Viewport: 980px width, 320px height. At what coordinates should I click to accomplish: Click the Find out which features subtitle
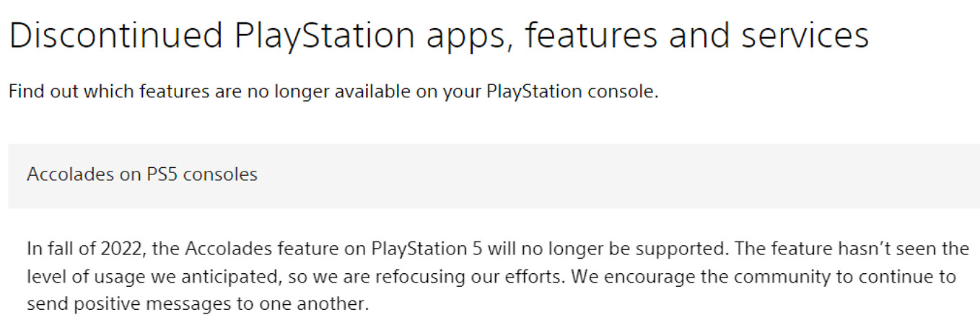(333, 93)
